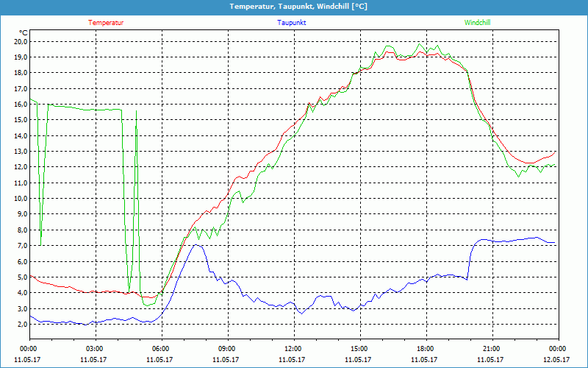This screenshot has width=588, height=368.
Task: Click the red Temperatur legend label
Action: click(x=106, y=23)
